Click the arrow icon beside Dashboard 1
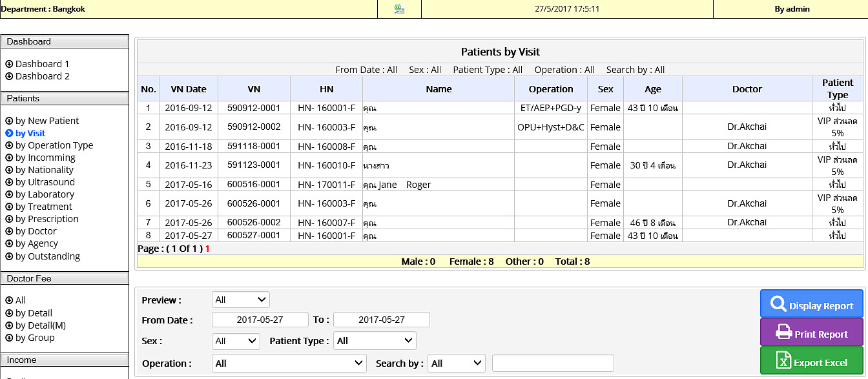The width and height of the screenshot is (868, 379). pyautogui.click(x=9, y=64)
